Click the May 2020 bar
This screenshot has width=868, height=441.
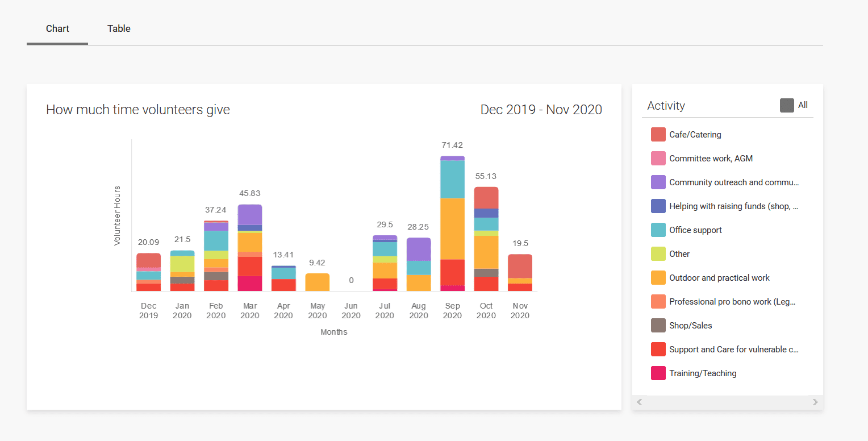pyautogui.click(x=317, y=282)
